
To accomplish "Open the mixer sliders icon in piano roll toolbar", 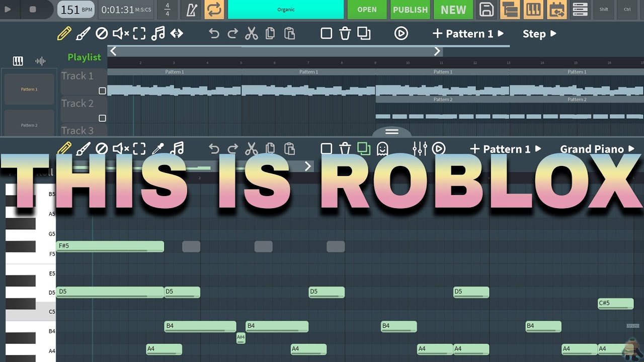I will click(x=420, y=149).
